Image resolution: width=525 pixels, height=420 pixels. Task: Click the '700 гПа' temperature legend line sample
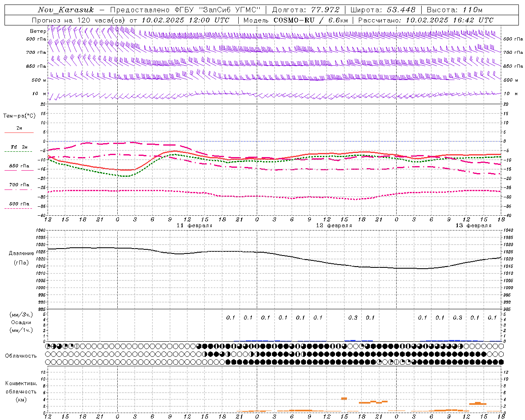point(18,189)
